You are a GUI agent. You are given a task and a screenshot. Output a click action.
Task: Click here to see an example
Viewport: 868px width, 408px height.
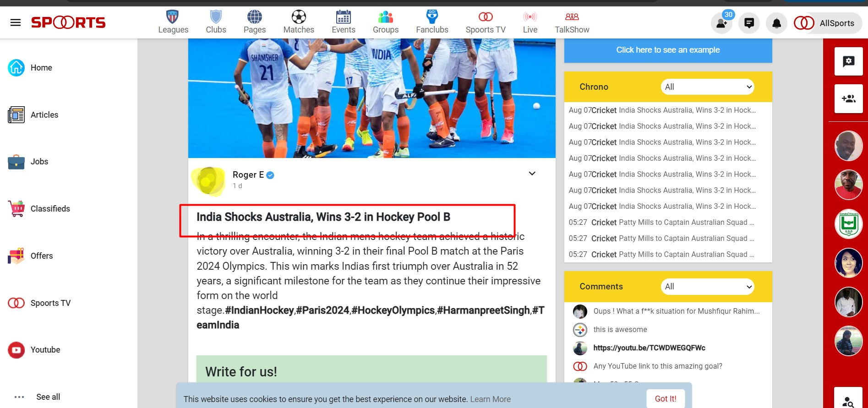coord(668,50)
